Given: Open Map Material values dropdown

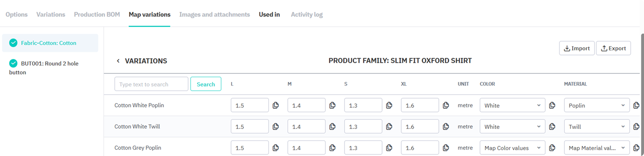Looking at the screenshot, I should coord(596,148).
